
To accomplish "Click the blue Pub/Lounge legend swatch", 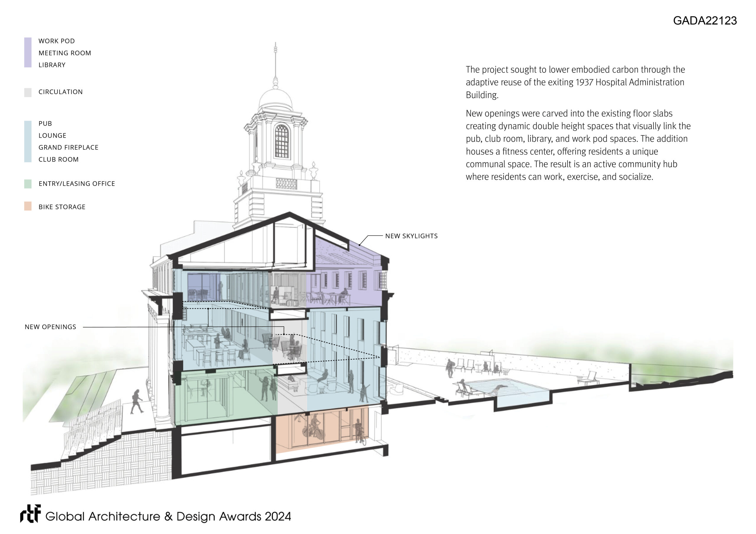I will tap(28, 142).
